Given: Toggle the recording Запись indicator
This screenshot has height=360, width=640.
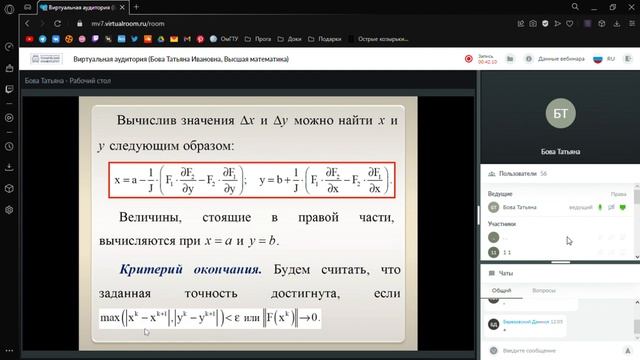Looking at the screenshot, I should pyautogui.click(x=481, y=59).
